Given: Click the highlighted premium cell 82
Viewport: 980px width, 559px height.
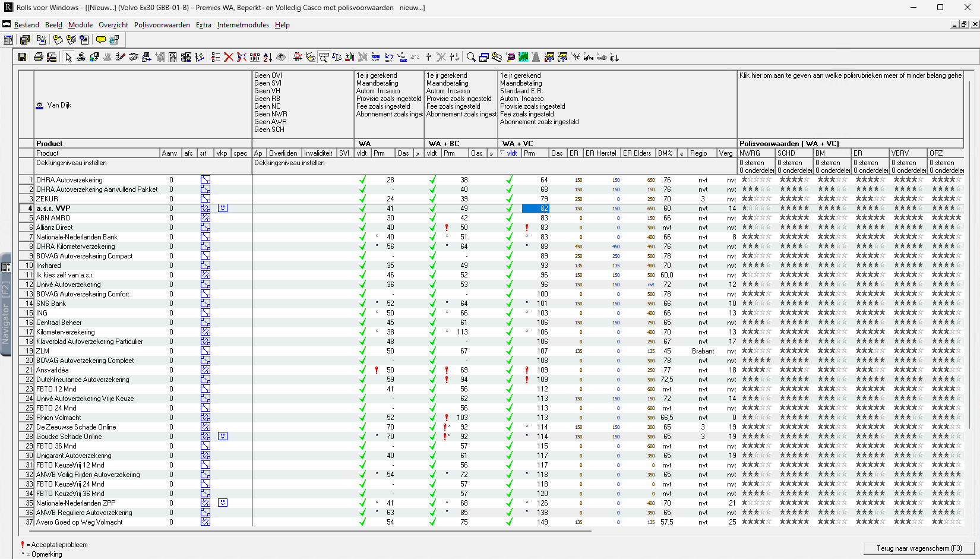Looking at the screenshot, I should (535, 209).
